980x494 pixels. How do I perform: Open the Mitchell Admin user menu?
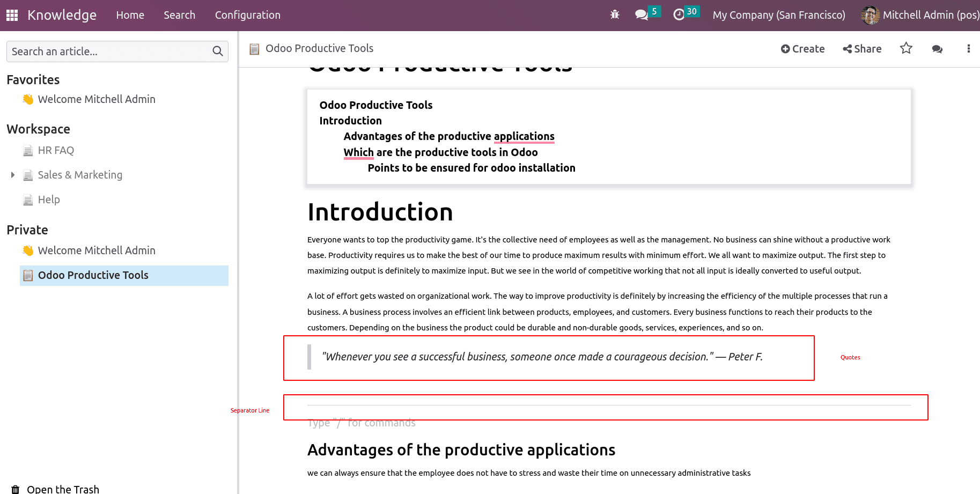coord(920,15)
